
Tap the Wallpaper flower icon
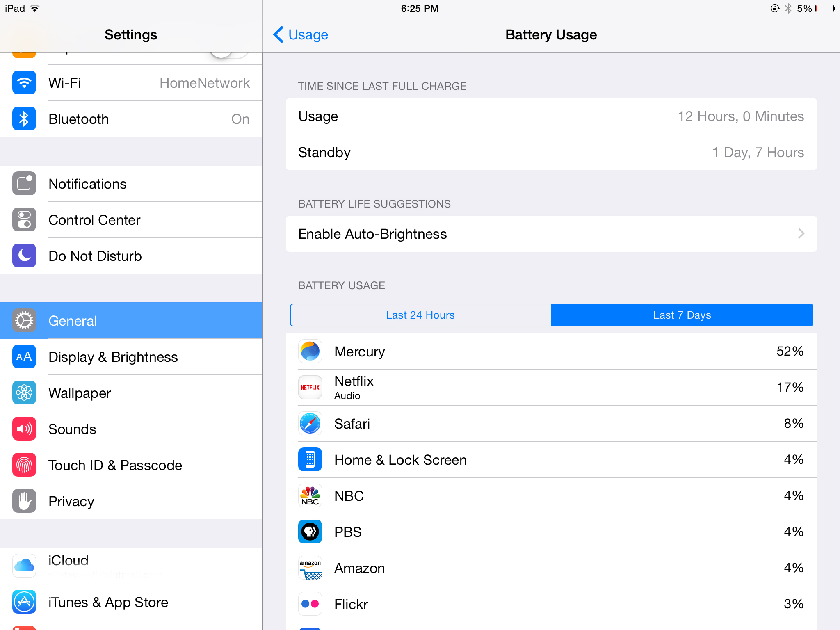click(24, 393)
